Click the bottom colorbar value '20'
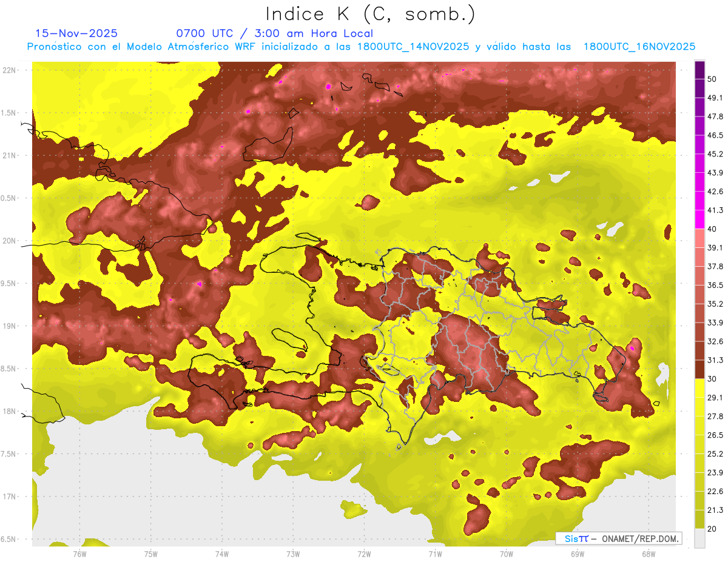The height and width of the screenshot is (562, 728). pos(713,529)
